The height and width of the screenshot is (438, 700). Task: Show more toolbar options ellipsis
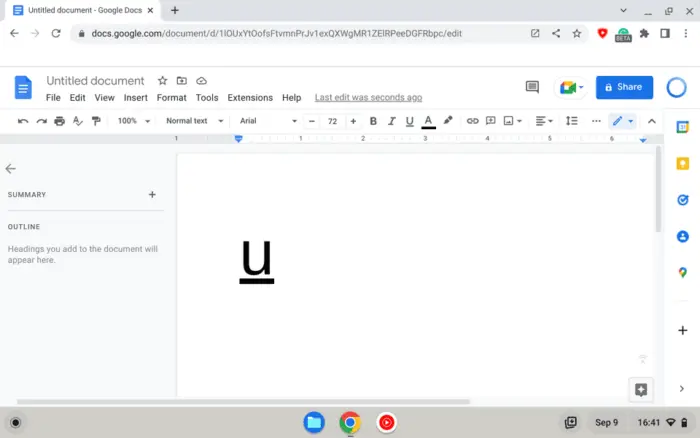(596, 121)
